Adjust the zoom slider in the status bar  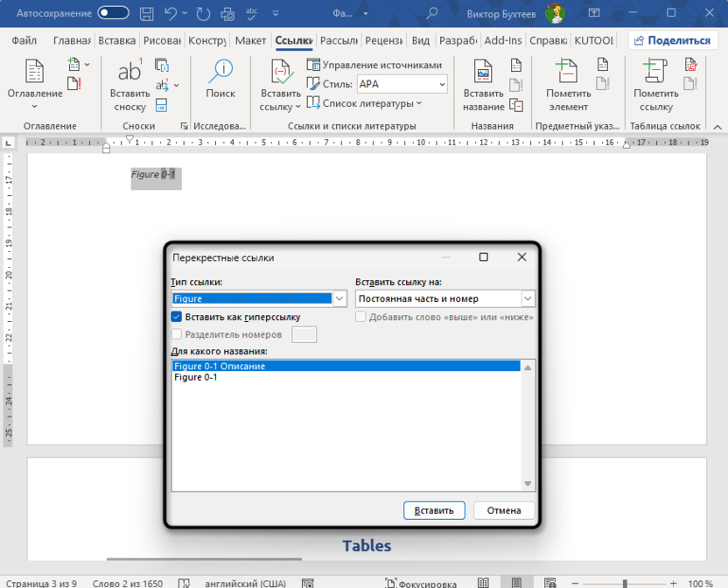point(626,584)
